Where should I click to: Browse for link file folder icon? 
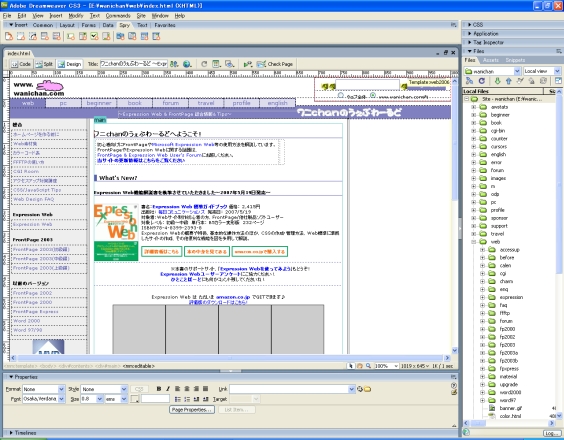point(367,389)
